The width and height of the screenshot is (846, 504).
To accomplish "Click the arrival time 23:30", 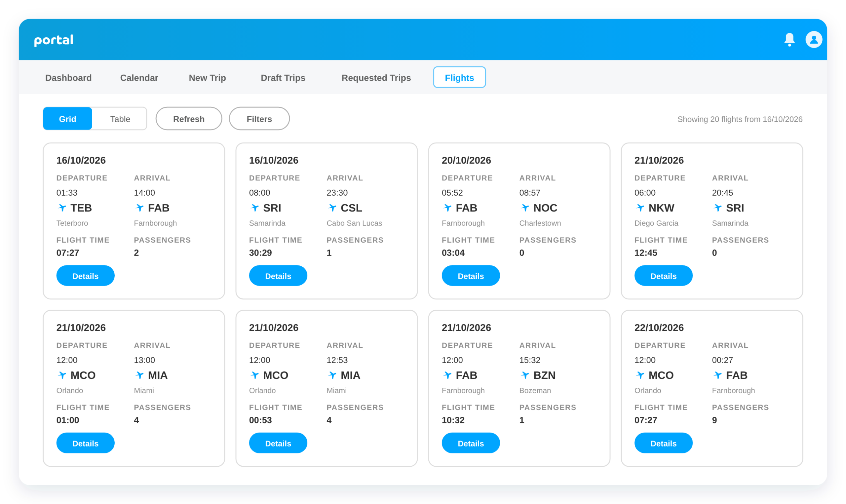I will click(x=337, y=193).
